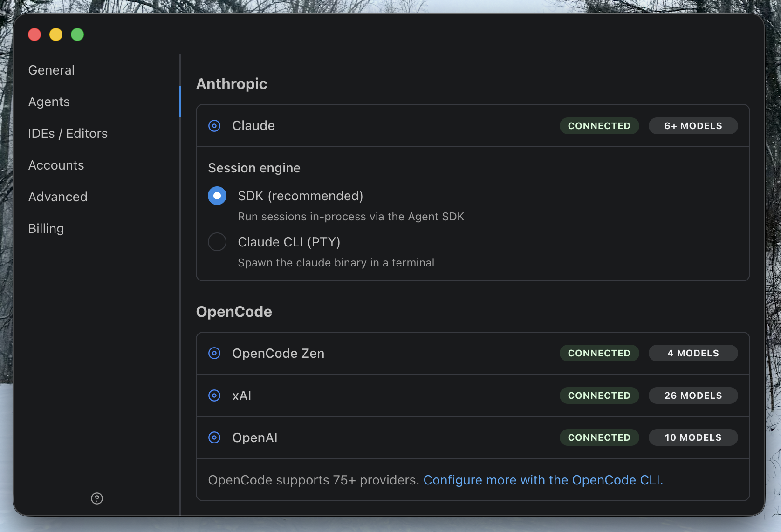Click 'Run sessions in-process via the Agent SDK'
Screen dimensions: 781x532
click(x=351, y=217)
